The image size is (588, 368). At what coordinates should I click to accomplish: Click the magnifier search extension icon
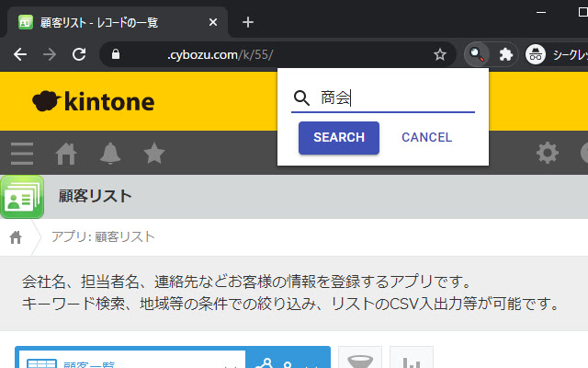click(477, 55)
